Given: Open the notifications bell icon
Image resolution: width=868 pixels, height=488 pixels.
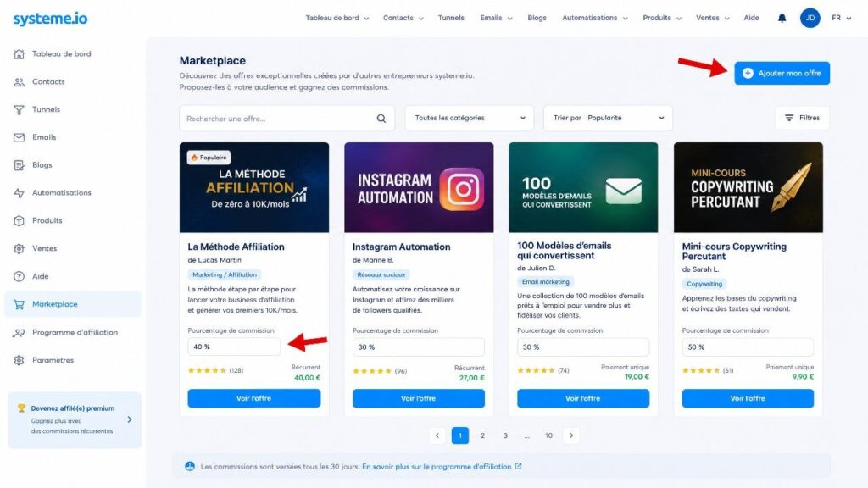Looking at the screenshot, I should (x=782, y=19).
